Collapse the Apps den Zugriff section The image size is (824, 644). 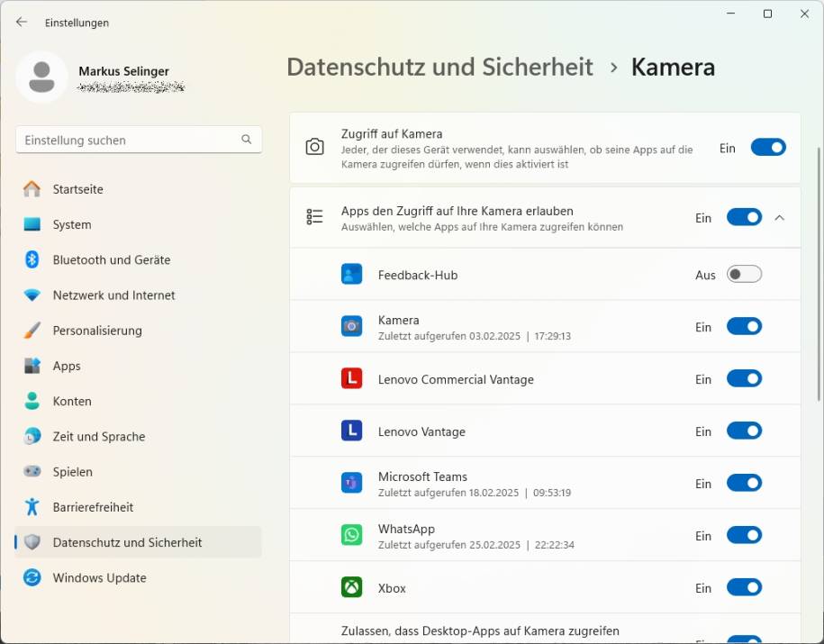click(780, 217)
